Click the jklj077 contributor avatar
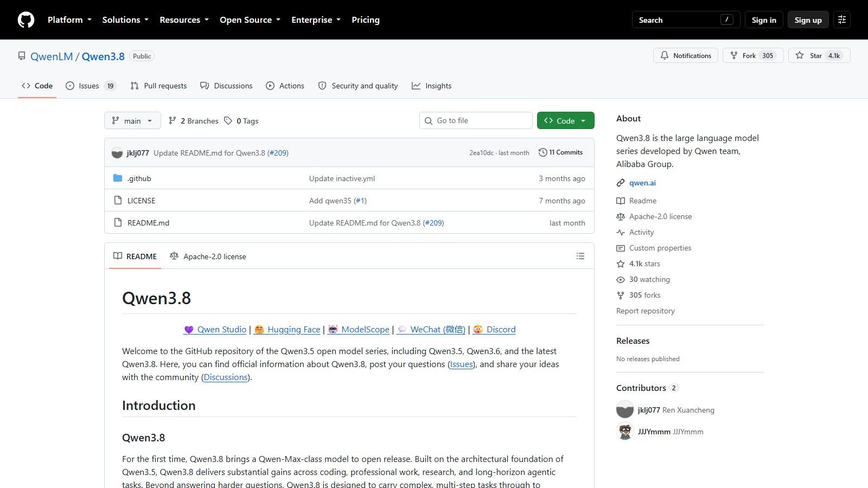Image resolution: width=868 pixels, height=488 pixels. [x=625, y=410]
